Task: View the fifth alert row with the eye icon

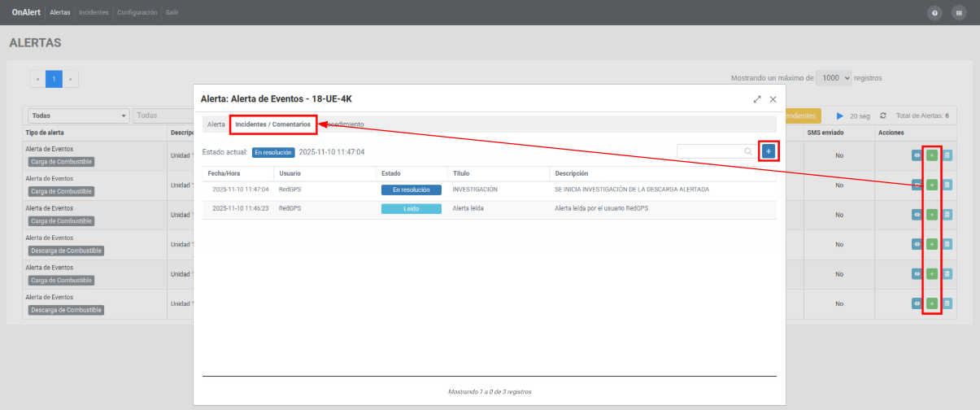Action: (917, 273)
